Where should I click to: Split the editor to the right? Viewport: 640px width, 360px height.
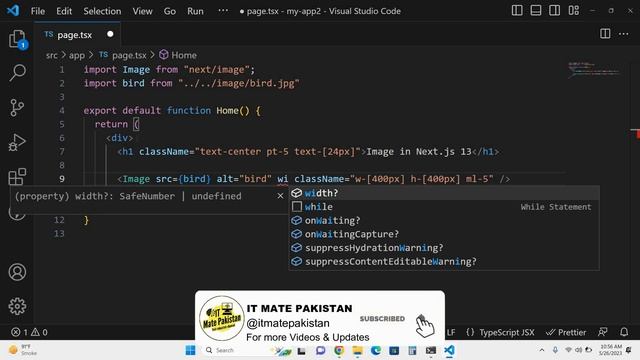pos(605,34)
